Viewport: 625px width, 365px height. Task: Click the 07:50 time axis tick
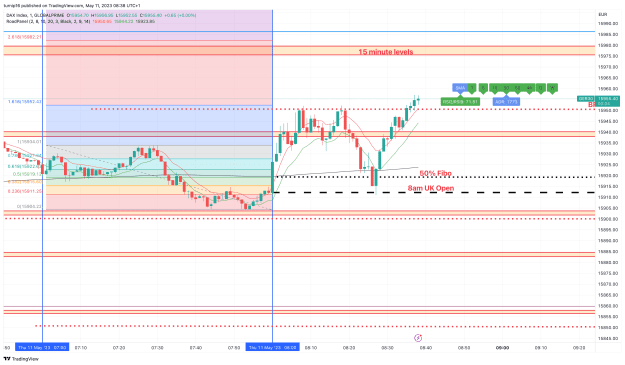pyautogui.click(x=234, y=348)
